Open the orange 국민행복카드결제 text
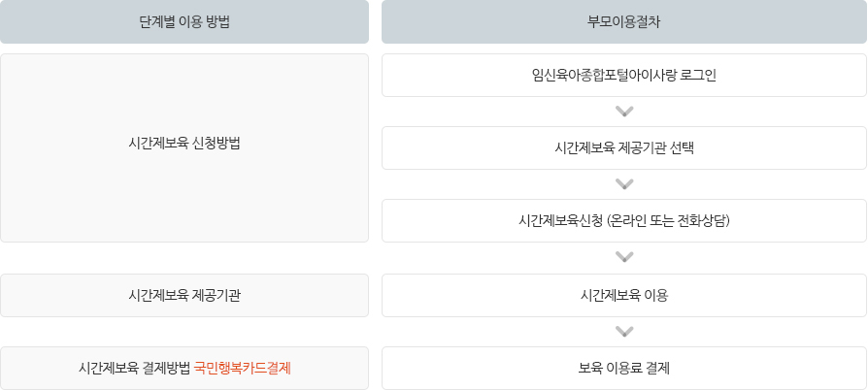This screenshot has width=868, height=390. coord(243,368)
